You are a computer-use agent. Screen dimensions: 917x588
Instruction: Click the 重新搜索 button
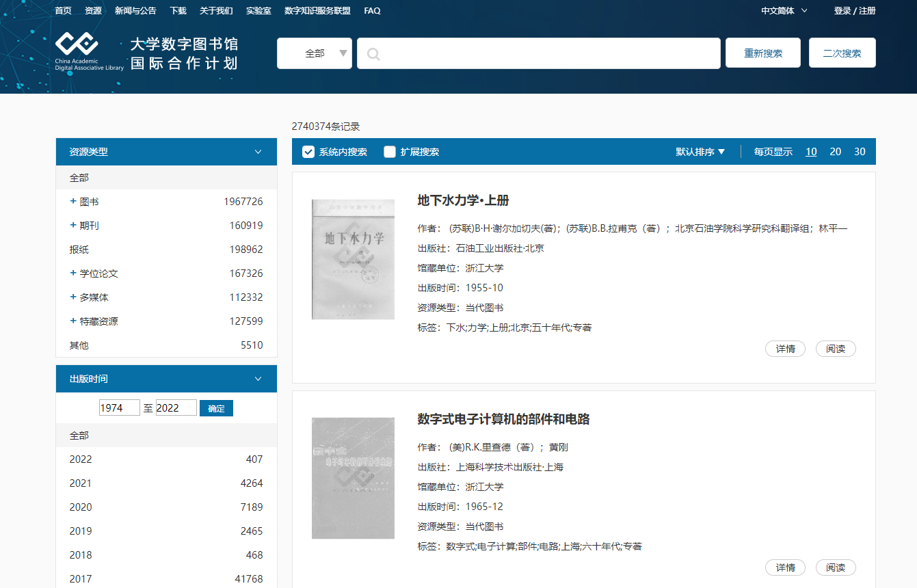[x=763, y=53]
